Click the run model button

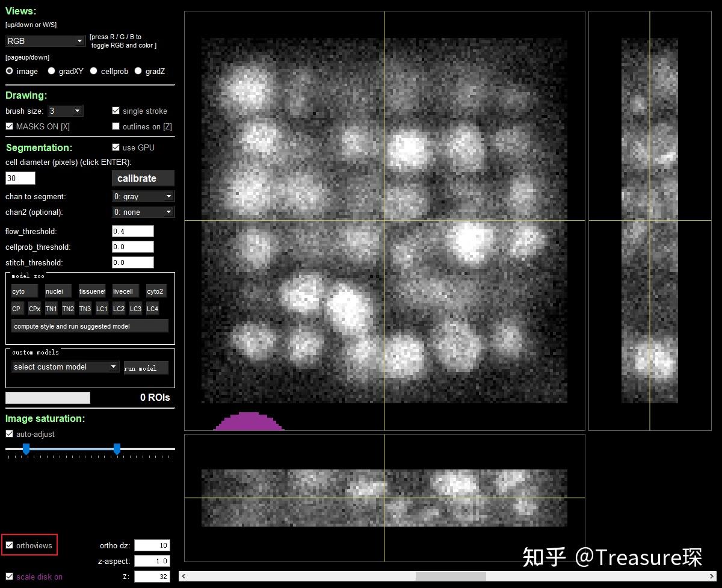(146, 368)
